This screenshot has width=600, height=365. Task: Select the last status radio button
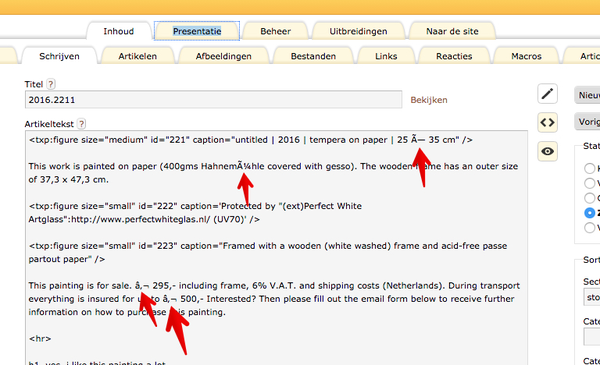(x=589, y=228)
